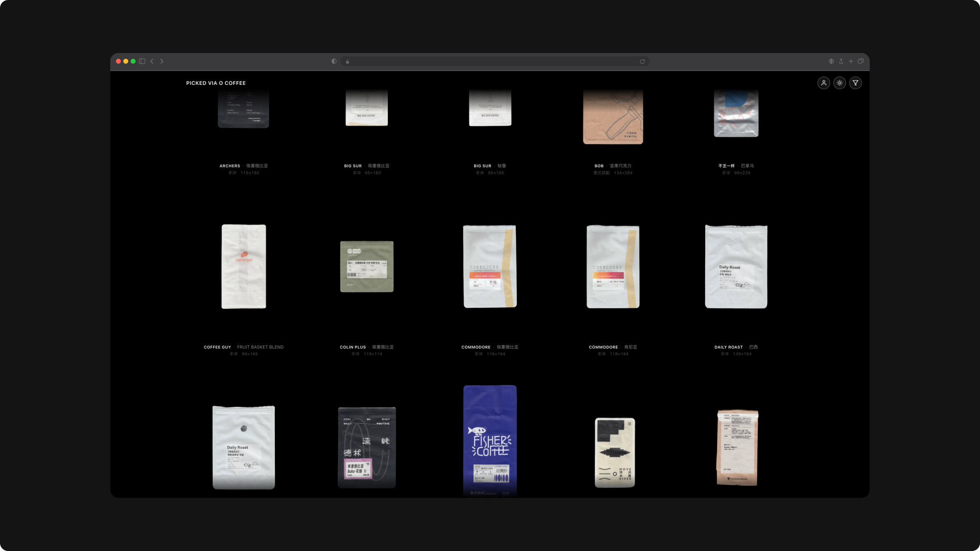Show the tab overview
The image size is (980, 551).
pos(861,61)
